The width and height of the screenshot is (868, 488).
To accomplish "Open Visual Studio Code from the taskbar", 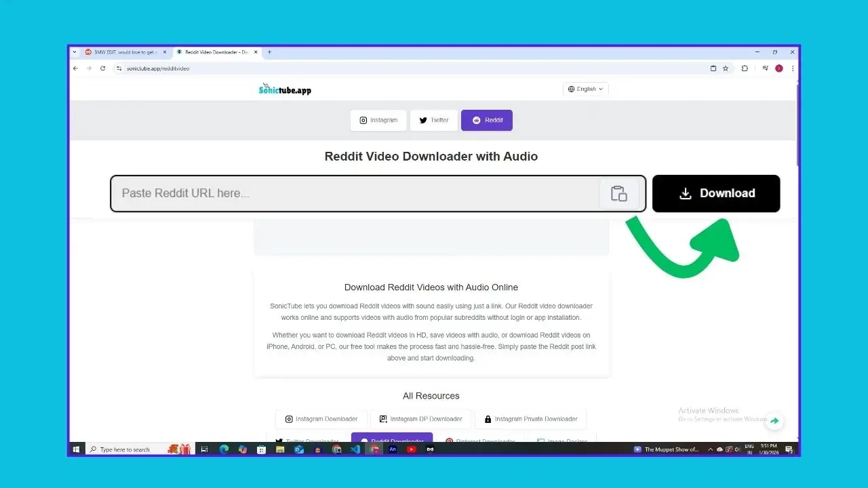I will tap(355, 449).
